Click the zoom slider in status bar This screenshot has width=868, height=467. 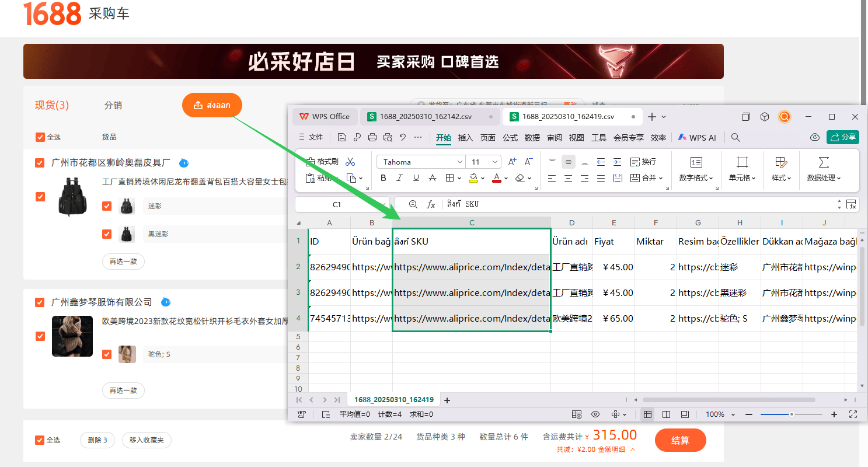coord(792,414)
